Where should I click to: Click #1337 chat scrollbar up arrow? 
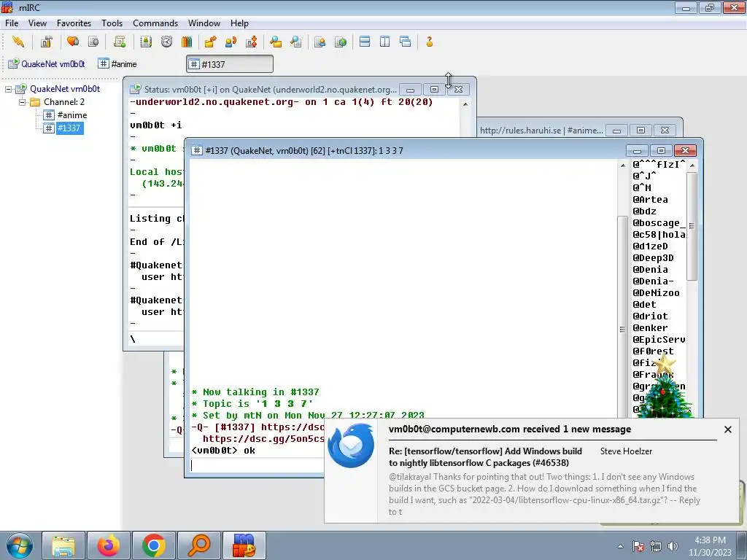tap(623, 166)
